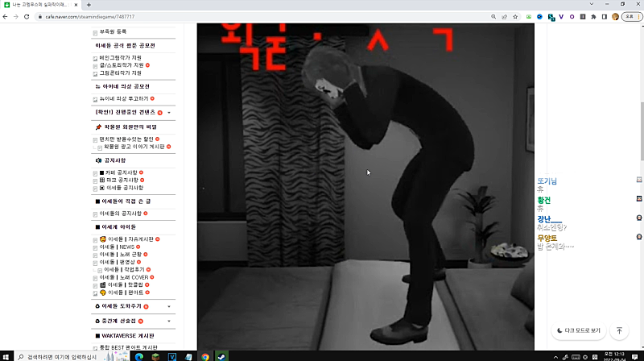Toggle the browser side panel icon
The image size is (644, 361).
coord(605,17)
